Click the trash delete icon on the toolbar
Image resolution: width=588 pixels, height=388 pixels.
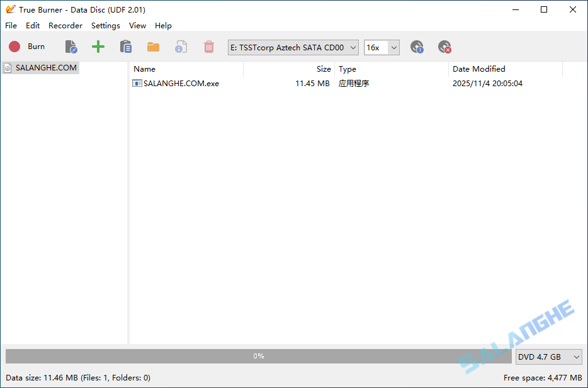(208, 47)
